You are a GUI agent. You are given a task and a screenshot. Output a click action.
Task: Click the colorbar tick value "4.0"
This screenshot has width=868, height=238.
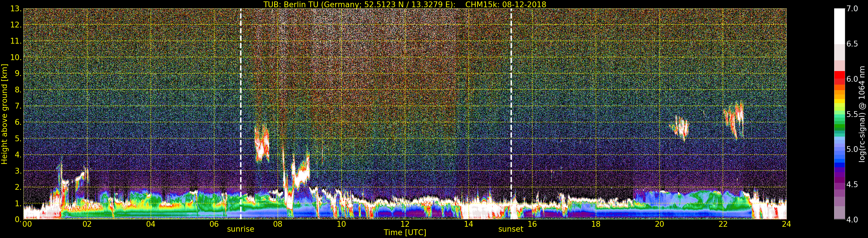pyautogui.click(x=852, y=220)
